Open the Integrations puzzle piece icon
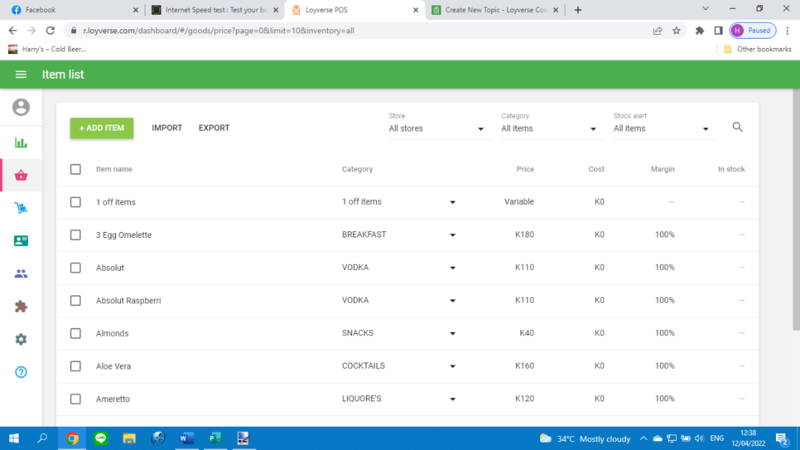Viewport: 800px width, 450px height. [x=21, y=307]
